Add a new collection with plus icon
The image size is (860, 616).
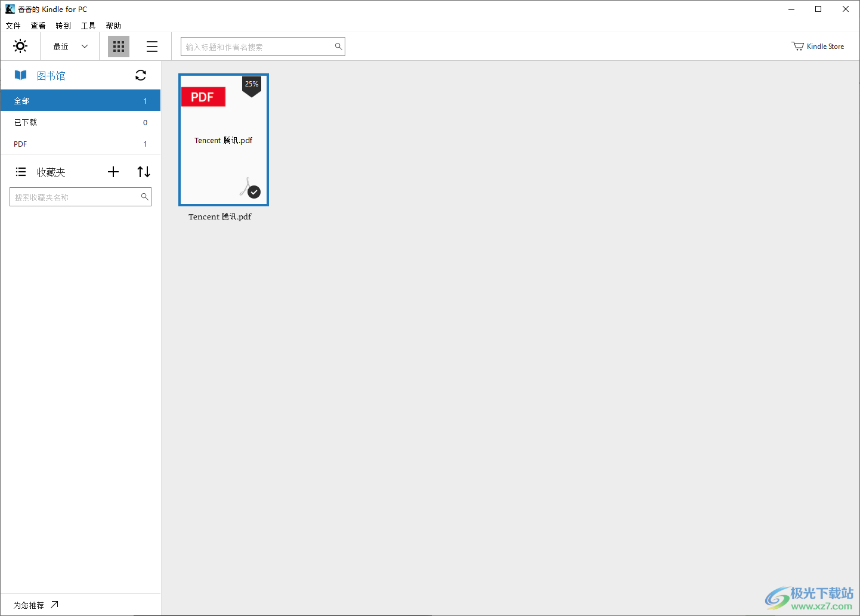point(113,172)
